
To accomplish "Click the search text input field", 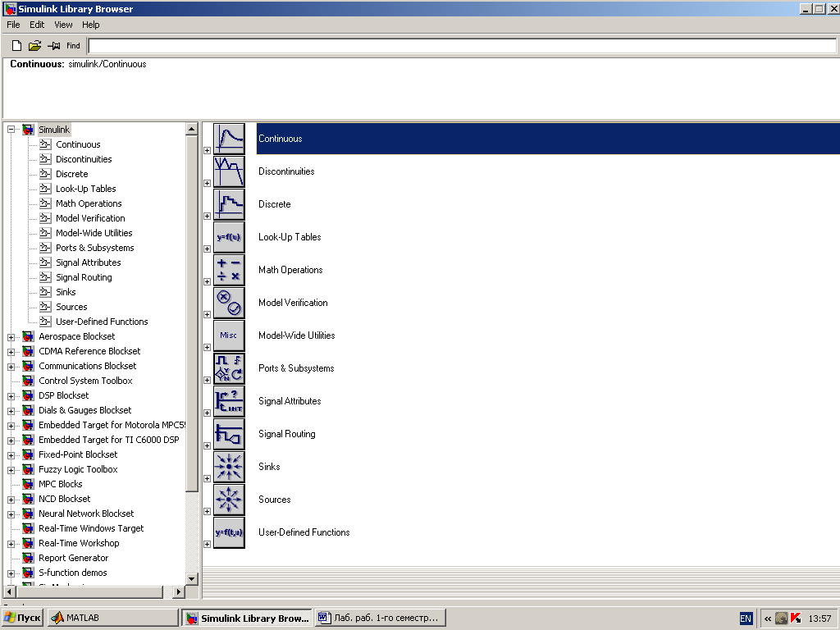I will 462,46.
